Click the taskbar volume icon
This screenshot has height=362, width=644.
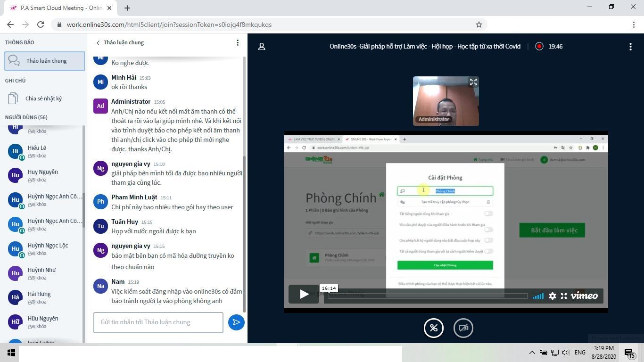tap(566, 353)
